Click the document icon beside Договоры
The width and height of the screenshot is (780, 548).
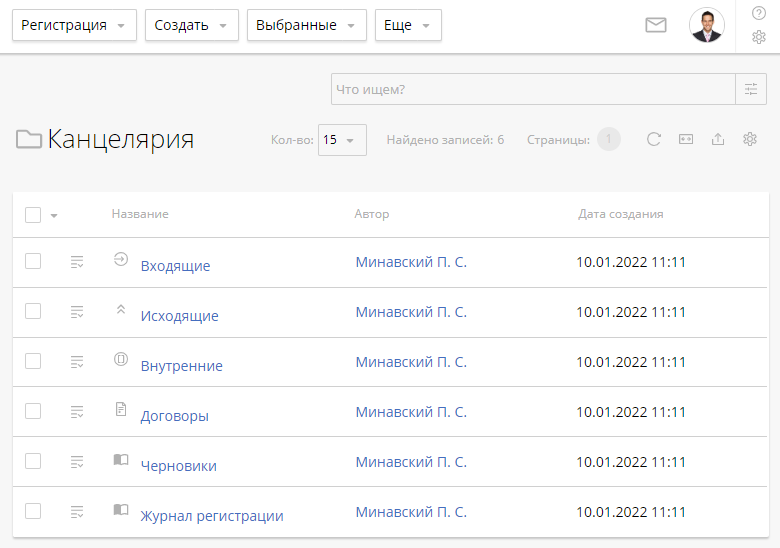[x=121, y=409]
